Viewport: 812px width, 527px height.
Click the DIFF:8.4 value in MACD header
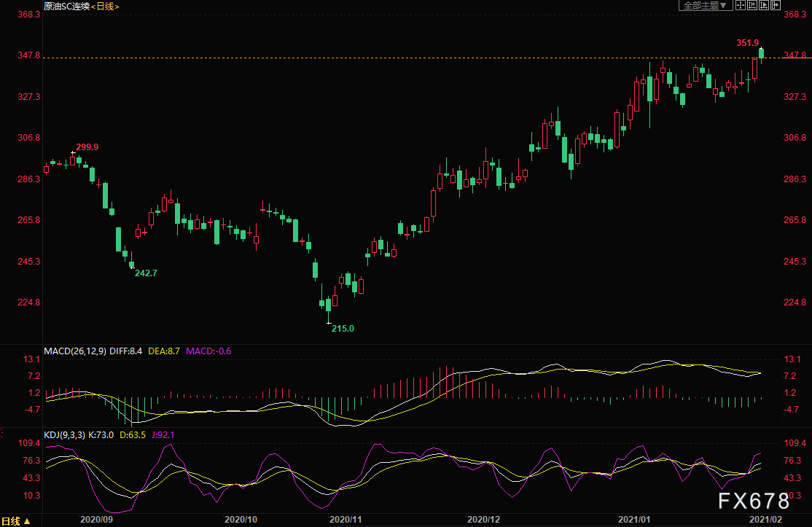[127, 351]
